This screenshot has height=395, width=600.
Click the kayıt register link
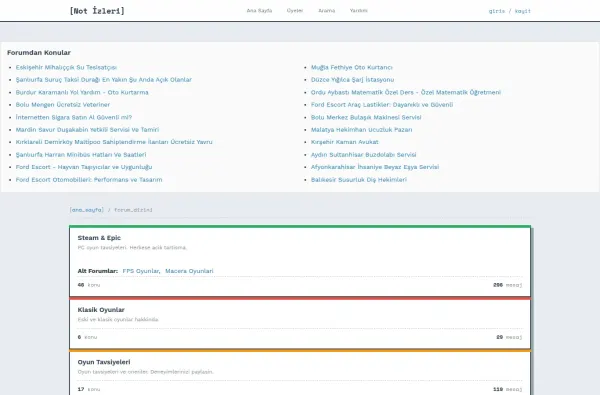click(x=522, y=11)
